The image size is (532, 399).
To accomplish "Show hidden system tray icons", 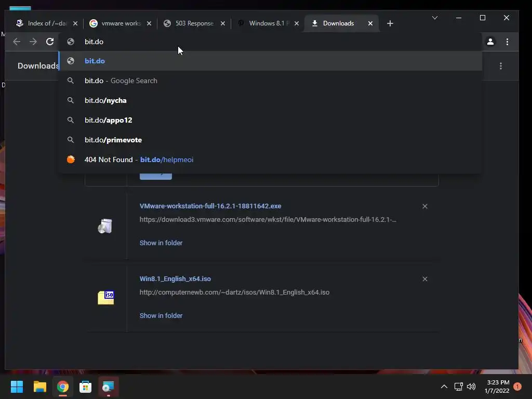I will point(444,387).
